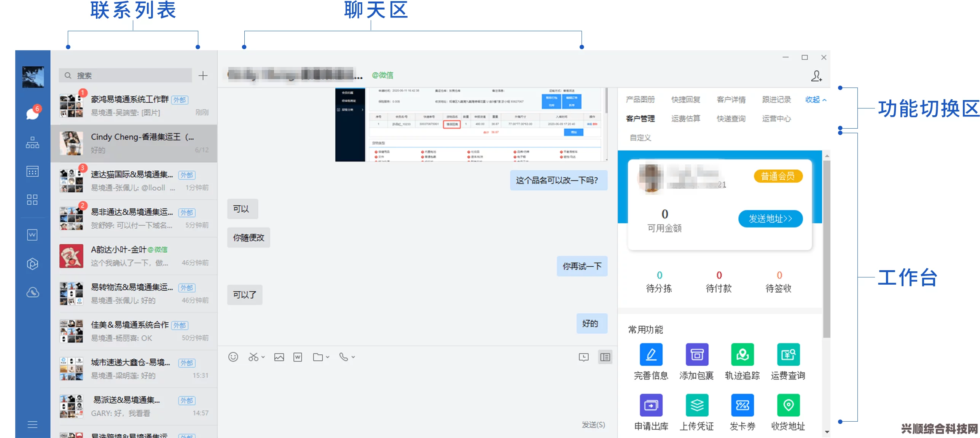Image resolution: width=980 pixels, height=438 pixels.
Task: Click the add member icon in chat header
Action: pos(816,76)
